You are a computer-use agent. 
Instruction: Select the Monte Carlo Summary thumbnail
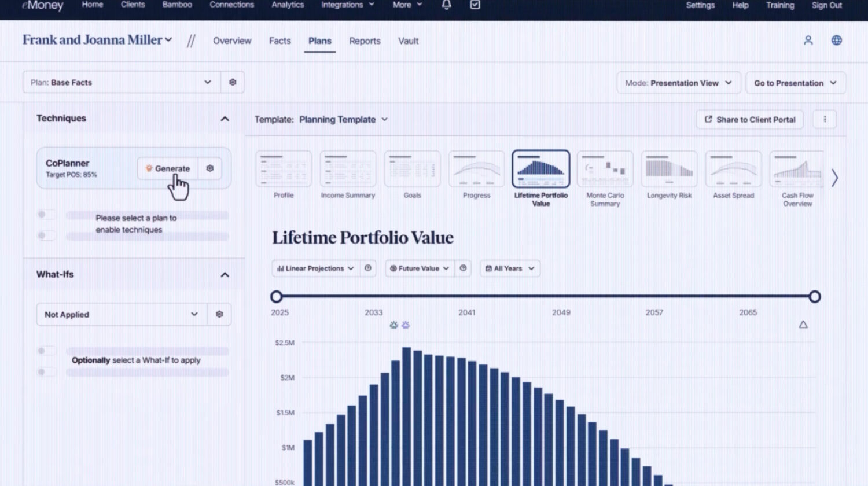tap(605, 170)
